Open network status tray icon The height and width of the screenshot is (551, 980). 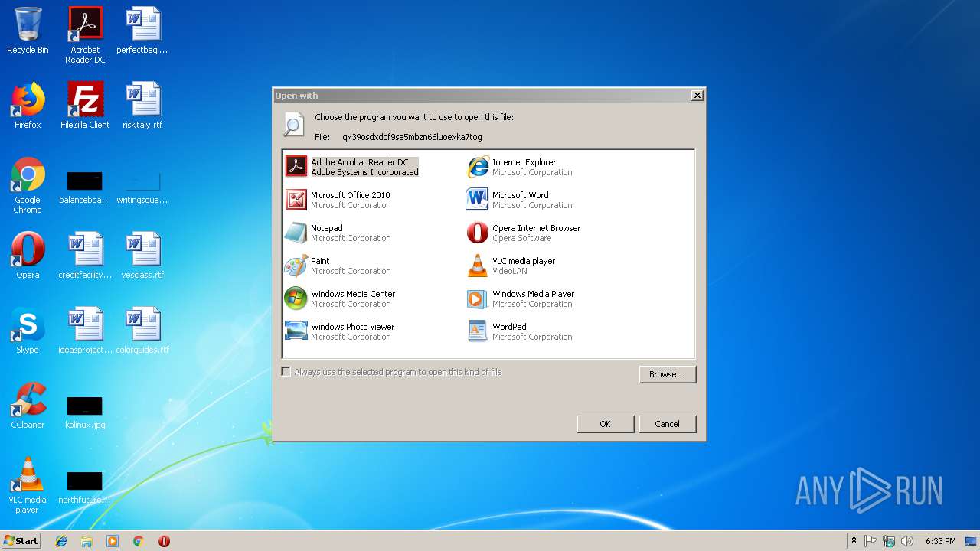point(889,541)
